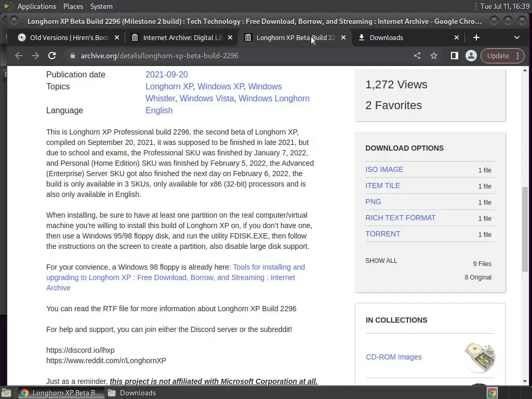The image size is (532, 399).
Task: Open the Windows Vista topic link
Action: coord(207,98)
